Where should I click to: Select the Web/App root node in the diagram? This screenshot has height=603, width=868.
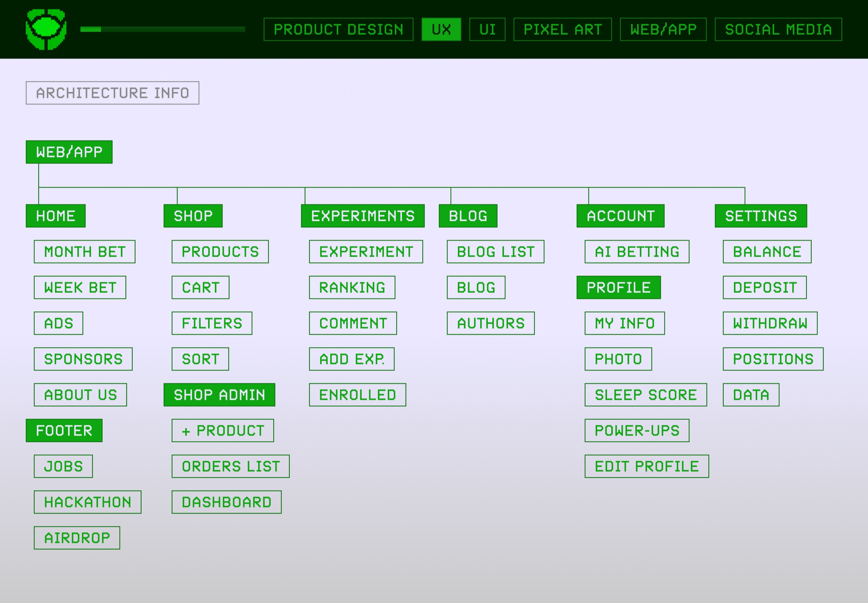pos(69,152)
